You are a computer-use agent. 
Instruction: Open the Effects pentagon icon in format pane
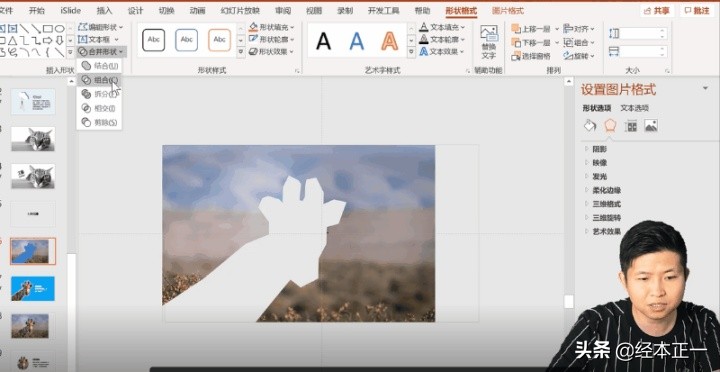click(x=610, y=125)
